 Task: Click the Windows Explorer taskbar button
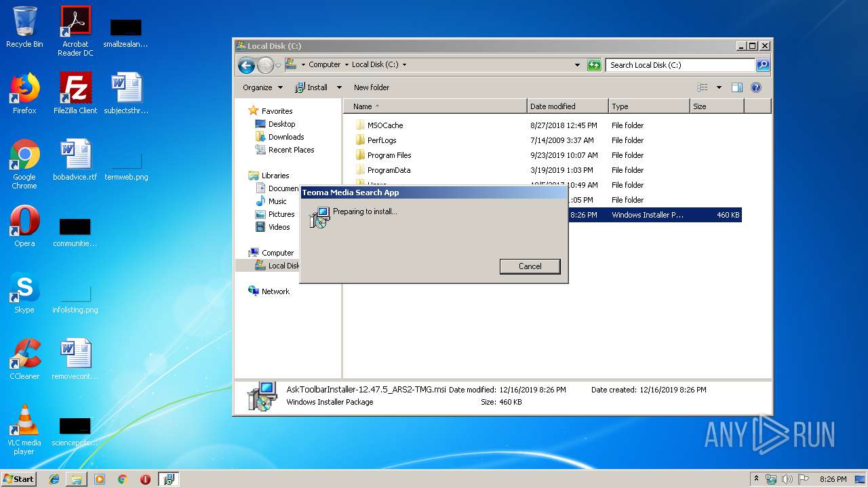[x=77, y=479]
